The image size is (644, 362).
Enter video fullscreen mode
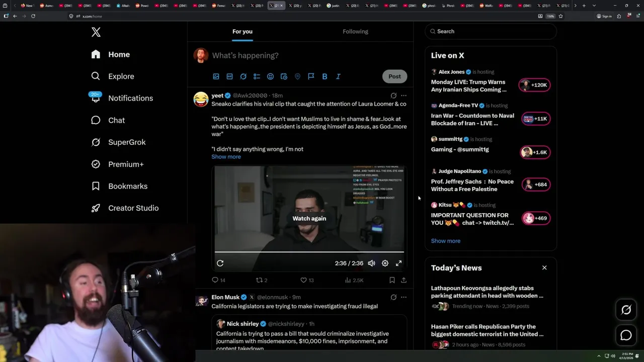click(398, 263)
